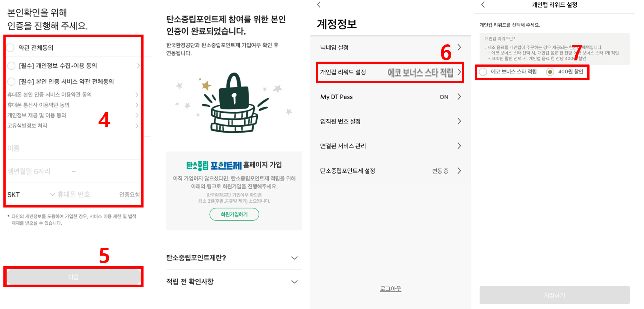Viewport: 644px width, 309px height.
Task: Check 약관 전체동의 checkbox
Action: (10, 48)
